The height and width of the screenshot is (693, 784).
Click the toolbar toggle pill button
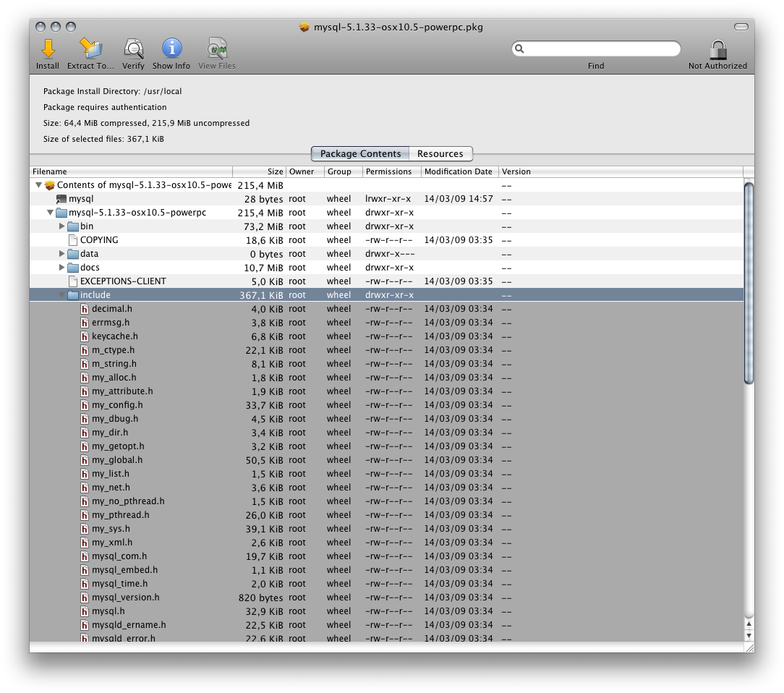coord(741,27)
